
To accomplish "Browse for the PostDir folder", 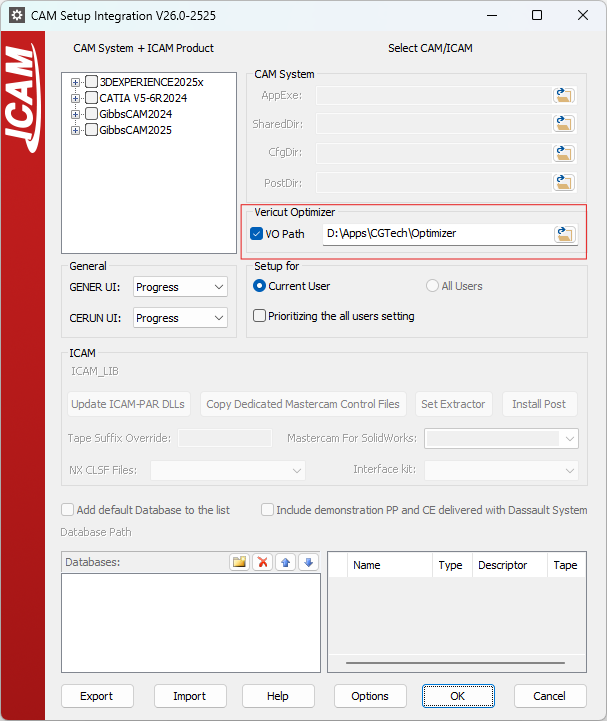I will pyautogui.click(x=564, y=183).
